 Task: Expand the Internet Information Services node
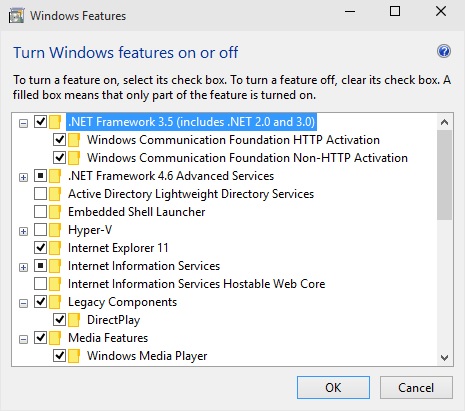click(23, 267)
